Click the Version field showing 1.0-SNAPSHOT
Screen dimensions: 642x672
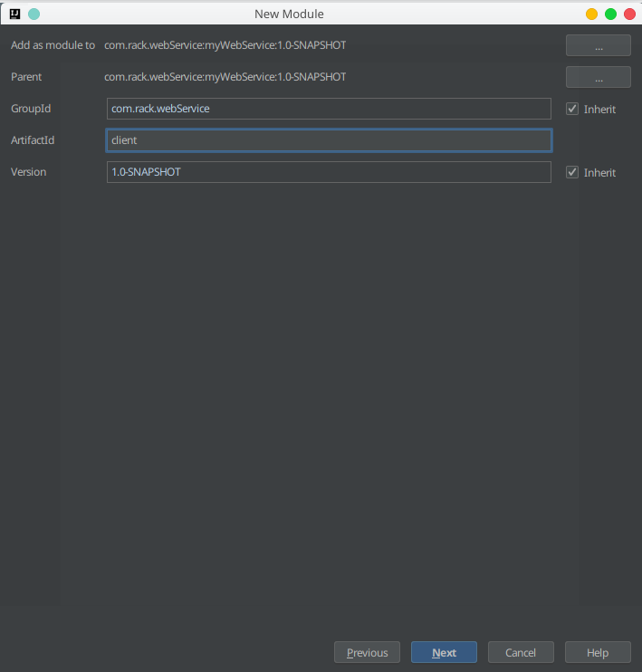pos(328,172)
